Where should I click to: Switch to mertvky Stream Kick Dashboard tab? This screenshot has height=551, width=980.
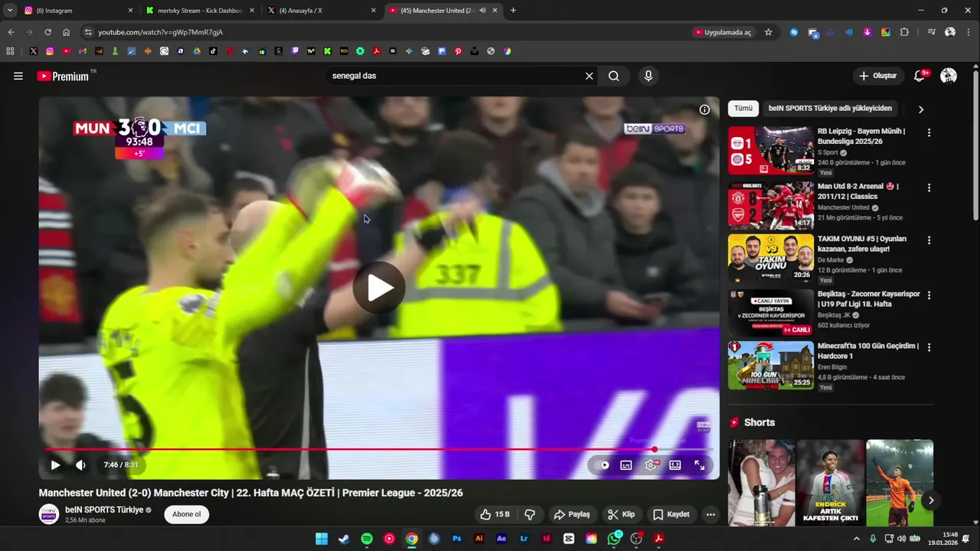tap(198, 11)
